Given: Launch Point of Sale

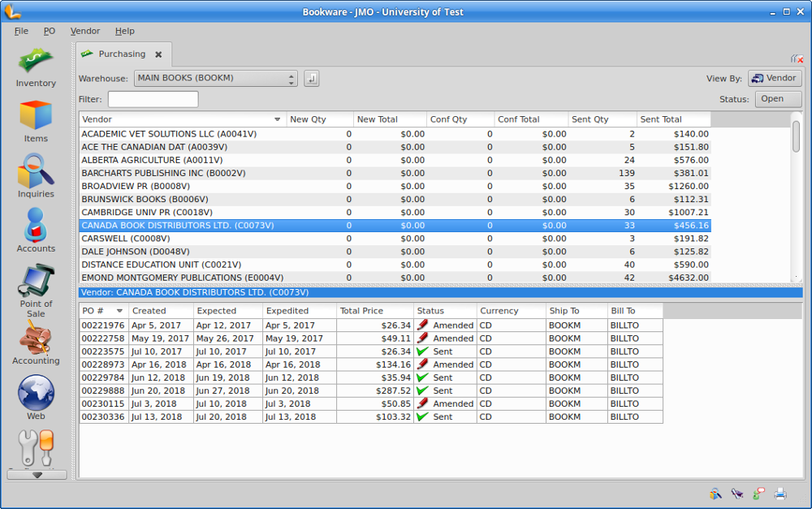Looking at the screenshot, I should (36, 291).
